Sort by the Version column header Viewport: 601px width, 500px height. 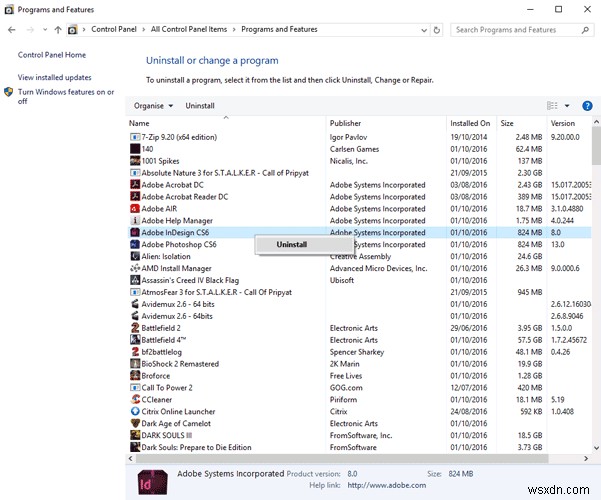pyautogui.click(x=569, y=123)
